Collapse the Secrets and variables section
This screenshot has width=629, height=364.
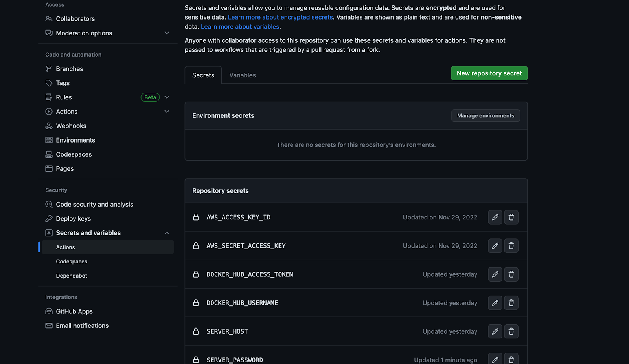tap(167, 233)
